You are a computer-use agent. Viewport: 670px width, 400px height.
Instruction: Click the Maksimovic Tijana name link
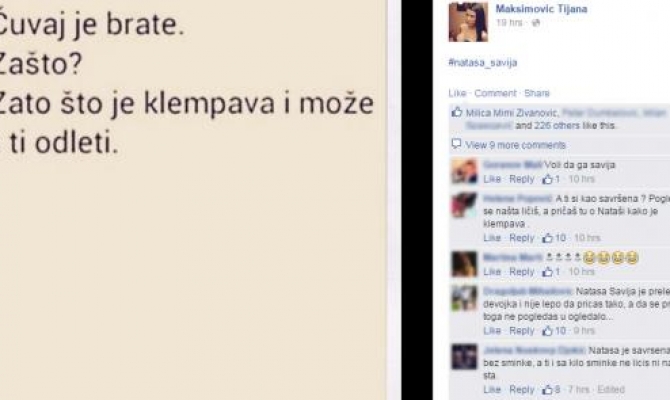[541, 9]
